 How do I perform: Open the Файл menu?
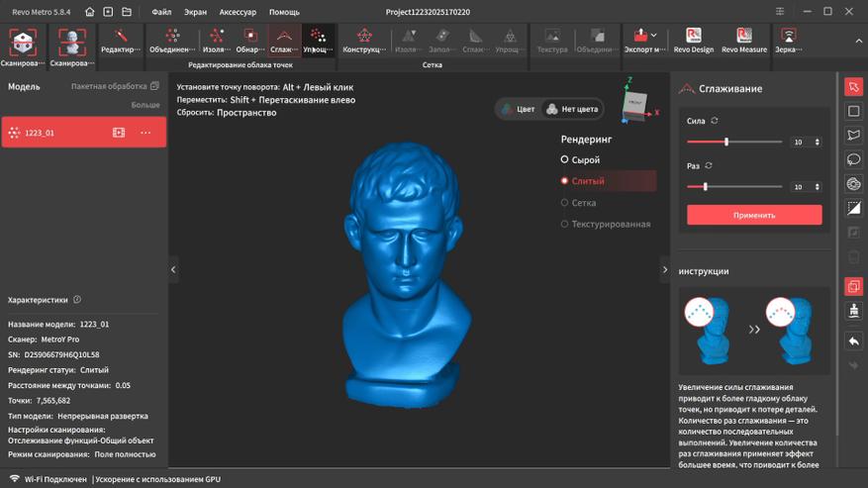click(x=161, y=12)
